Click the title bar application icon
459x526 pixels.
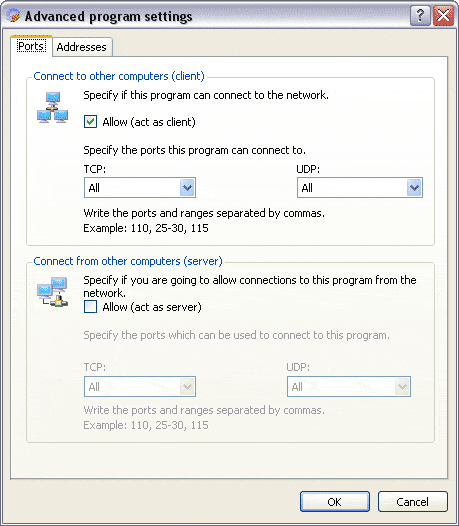coord(13,15)
